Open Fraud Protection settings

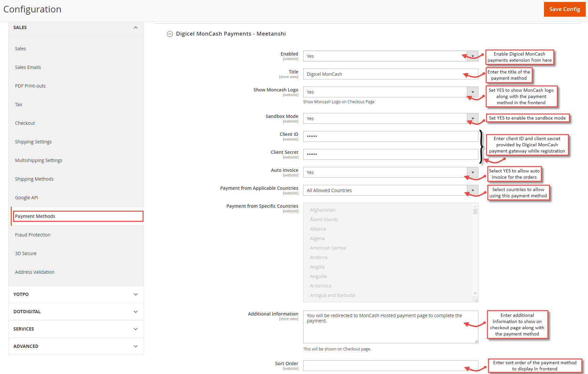33,235
